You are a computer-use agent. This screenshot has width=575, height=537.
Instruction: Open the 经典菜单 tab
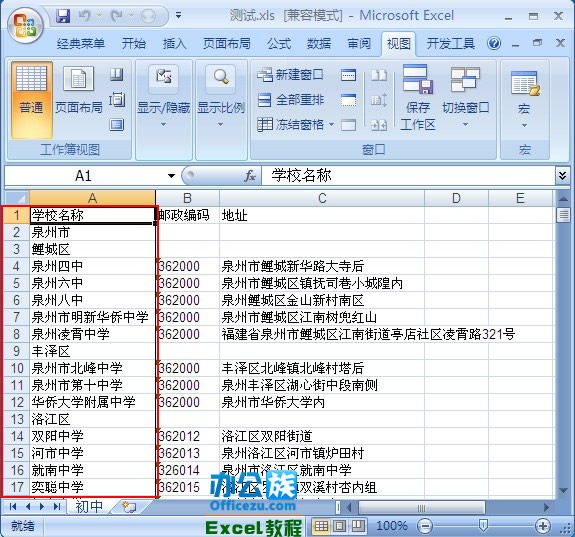tap(81, 44)
